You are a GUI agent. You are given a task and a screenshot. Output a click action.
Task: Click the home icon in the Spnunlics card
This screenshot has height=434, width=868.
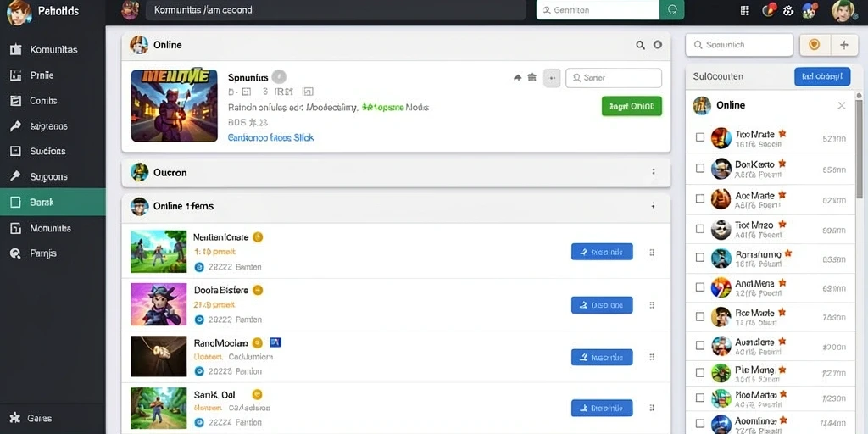(x=518, y=78)
